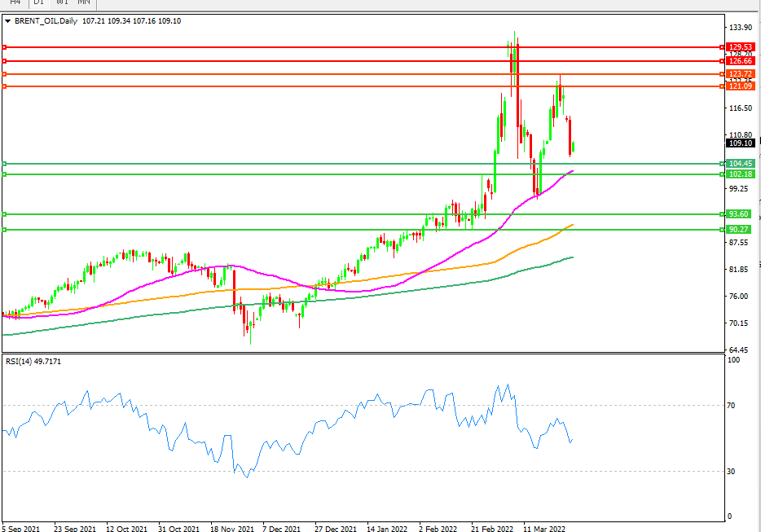Select the 102.18 support level label
This screenshot has width=761, height=532.
(x=741, y=174)
